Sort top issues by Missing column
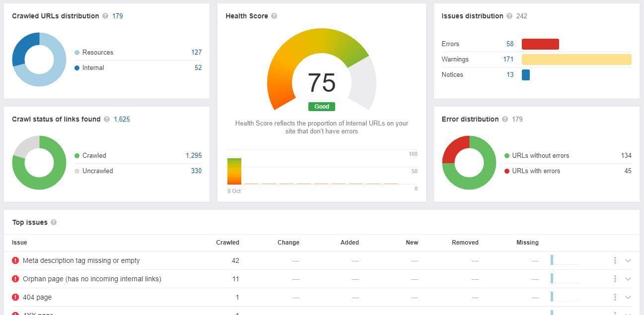 [x=527, y=243]
